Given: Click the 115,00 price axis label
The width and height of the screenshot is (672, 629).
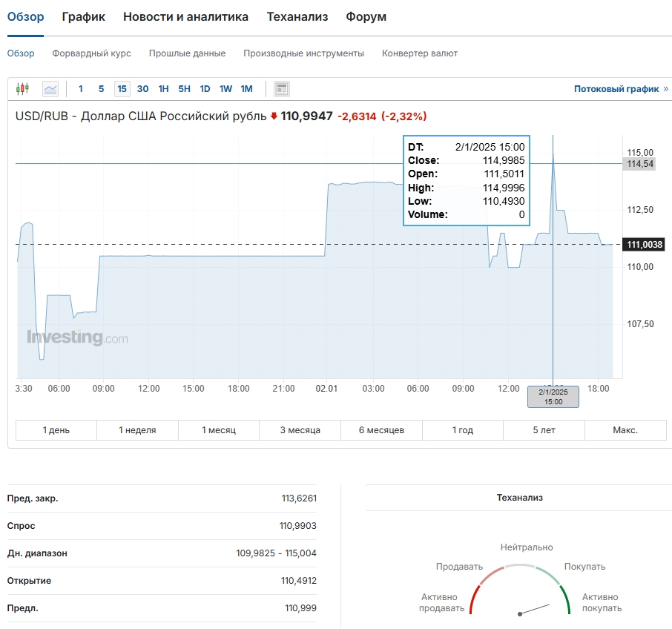Looking at the screenshot, I should tap(640, 153).
